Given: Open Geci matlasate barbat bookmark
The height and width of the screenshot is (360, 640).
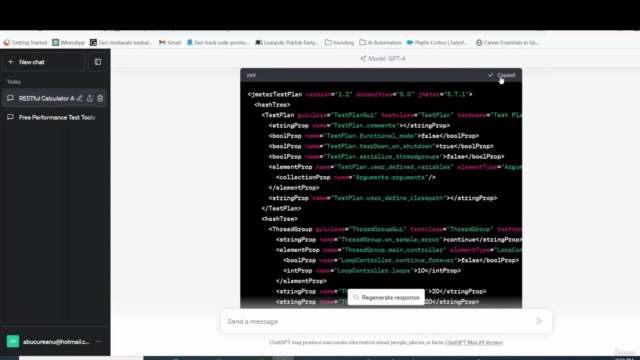Looking at the screenshot, I should [121, 42].
